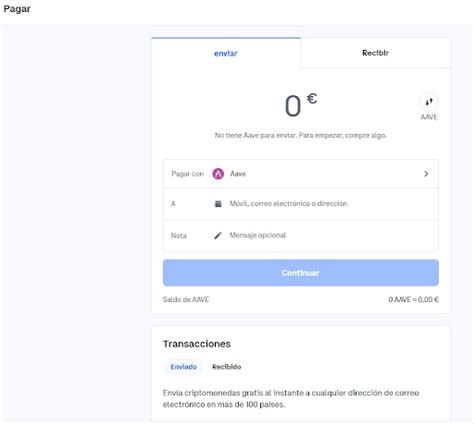Click the currency swap arrows icon

[x=429, y=102]
